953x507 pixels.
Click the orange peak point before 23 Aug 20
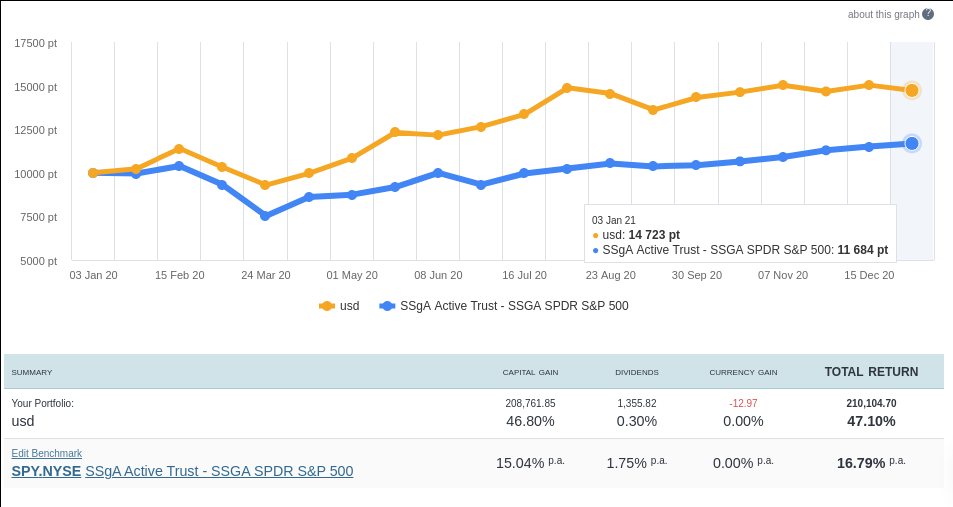[x=566, y=88]
